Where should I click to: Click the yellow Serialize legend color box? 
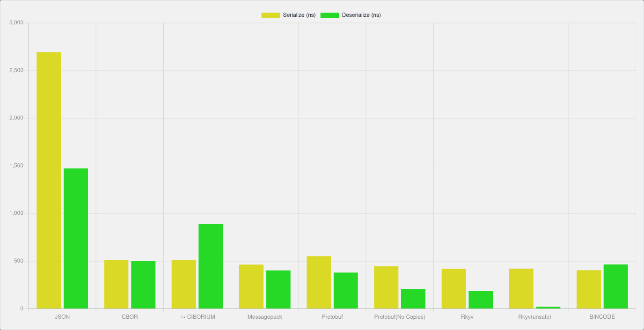[x=271, y=15]
